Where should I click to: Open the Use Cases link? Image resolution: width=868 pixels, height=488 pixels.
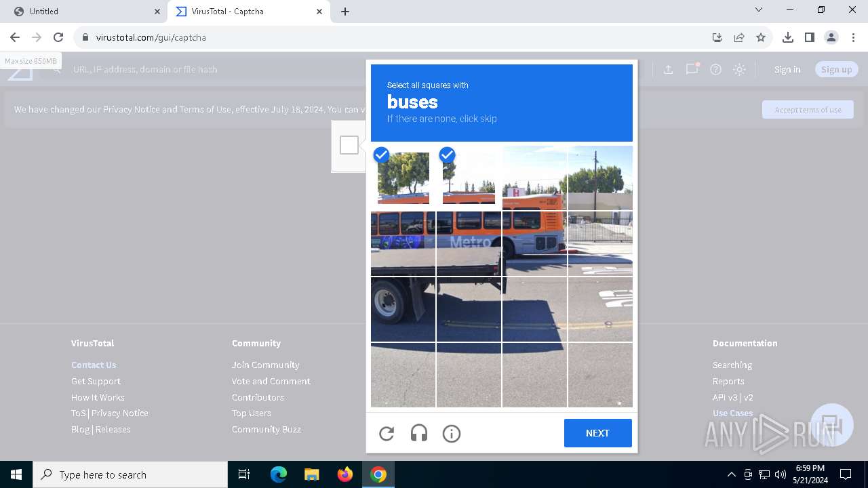coord(732,413)
